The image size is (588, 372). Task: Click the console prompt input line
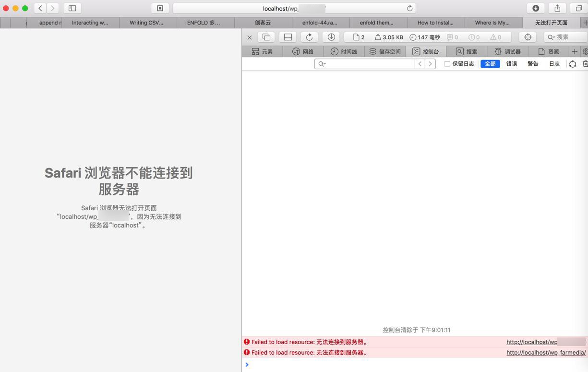click(415, 365)
